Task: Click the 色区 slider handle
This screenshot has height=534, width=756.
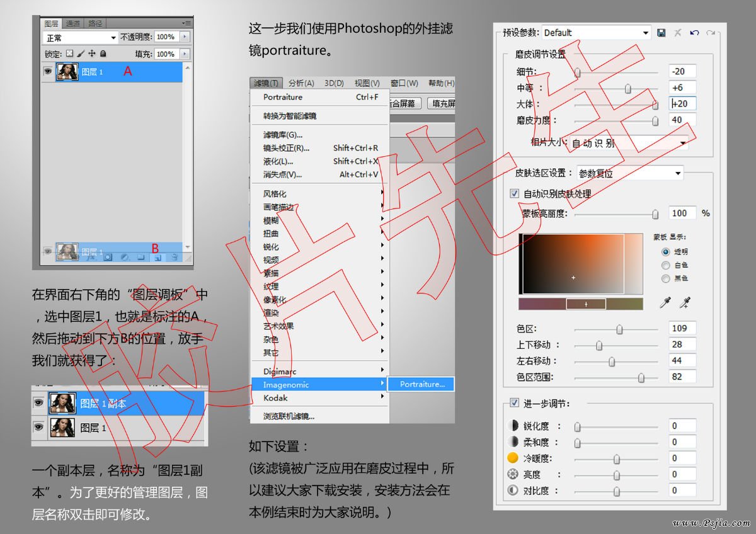Action: (x=619, y=329)
